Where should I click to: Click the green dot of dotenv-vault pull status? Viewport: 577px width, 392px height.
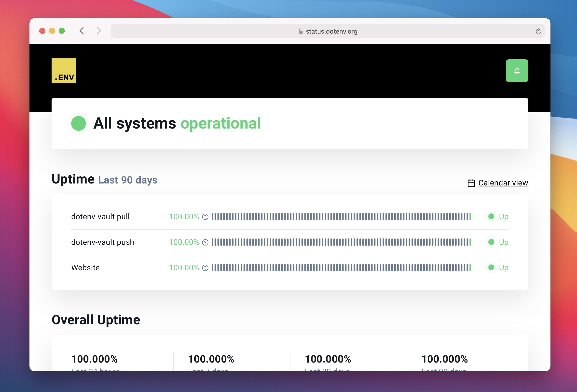[491, 217]
